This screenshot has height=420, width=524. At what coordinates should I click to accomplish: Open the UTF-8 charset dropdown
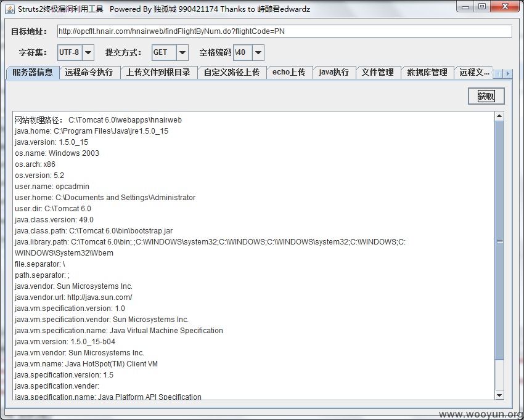click(88, 52)
